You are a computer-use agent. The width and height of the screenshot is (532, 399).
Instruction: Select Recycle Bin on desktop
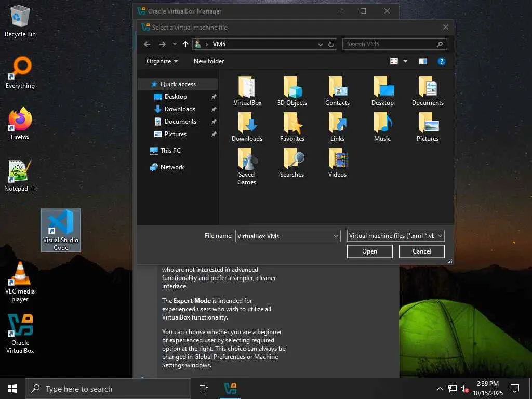(20, 21)
